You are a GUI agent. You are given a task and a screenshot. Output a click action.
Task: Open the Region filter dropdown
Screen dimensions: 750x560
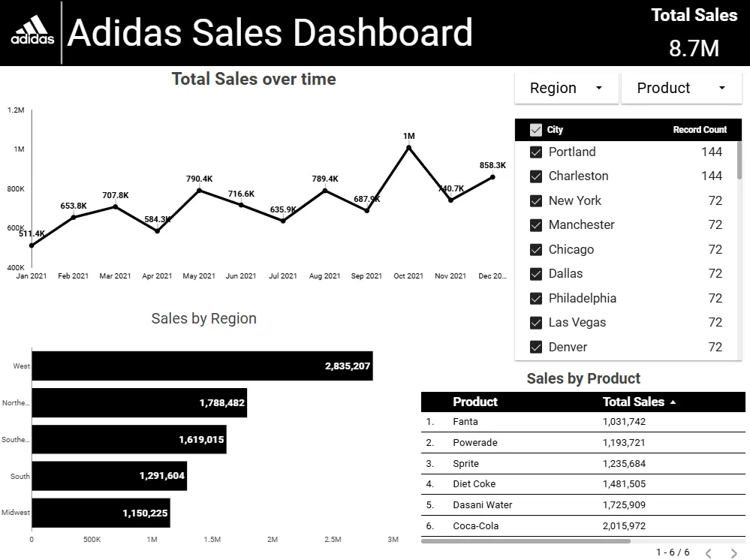[565, 88]
